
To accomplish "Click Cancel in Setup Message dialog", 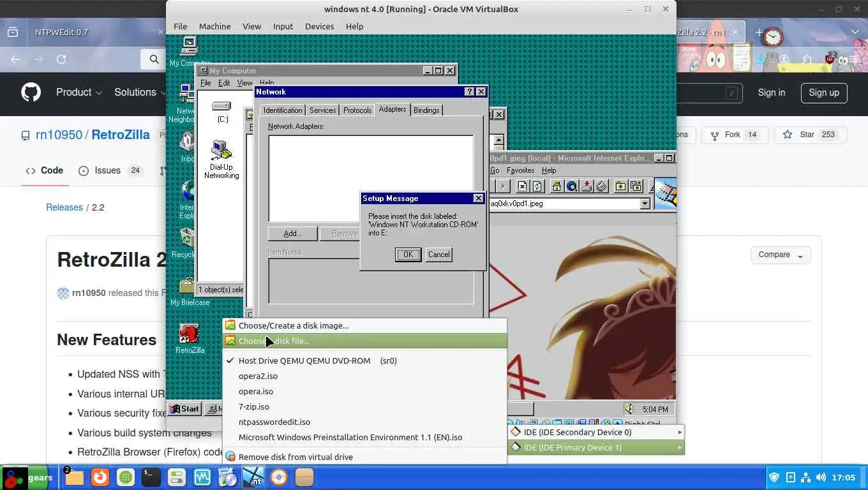I will tap(438, 255).
